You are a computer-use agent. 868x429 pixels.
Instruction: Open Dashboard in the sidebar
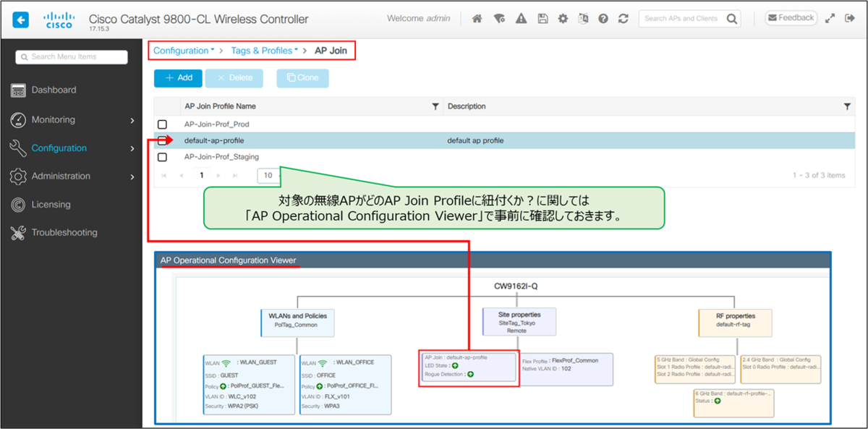(x=54, y=90)
